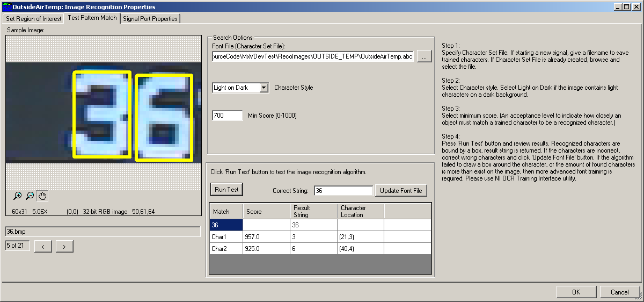Click the Correct String input field
Image resolution: width=644 pixels, height=302 pixels.
[343, 191]
